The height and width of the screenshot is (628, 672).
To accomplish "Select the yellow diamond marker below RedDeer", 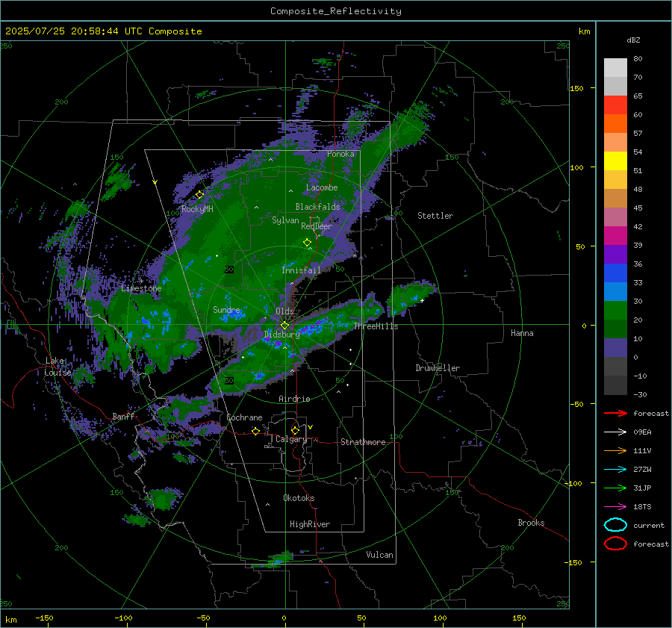I will tap(307, 243).
